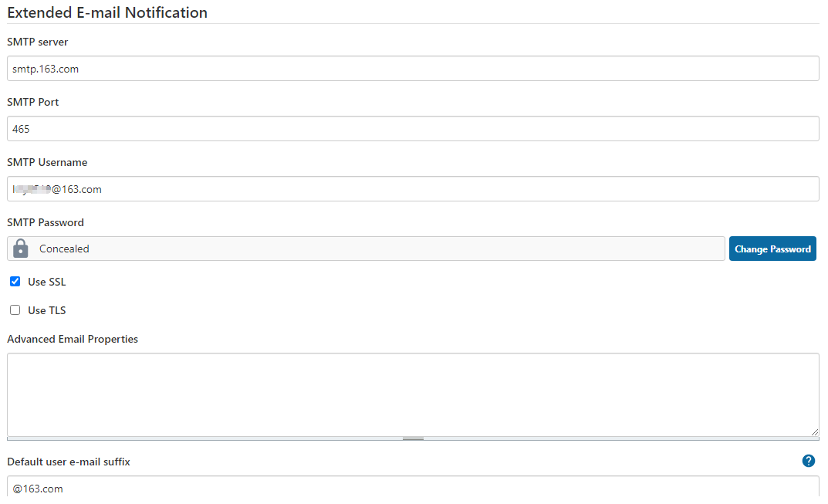The height and width of the screenshot is (504, 828).
Task: Focus the Default user e-mail suffix field
Action: (413, 489)
